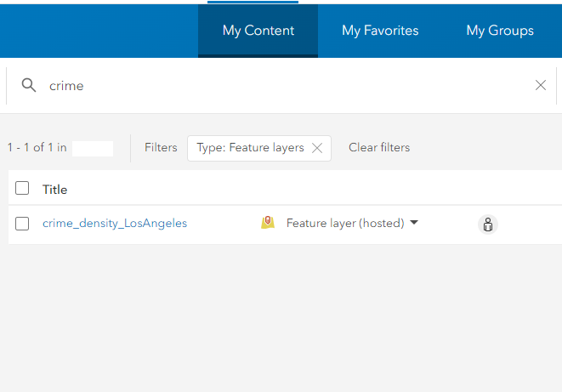Switch to the My Content tab
This screenshot has height=392, width=562.
[x=258, y=31]
